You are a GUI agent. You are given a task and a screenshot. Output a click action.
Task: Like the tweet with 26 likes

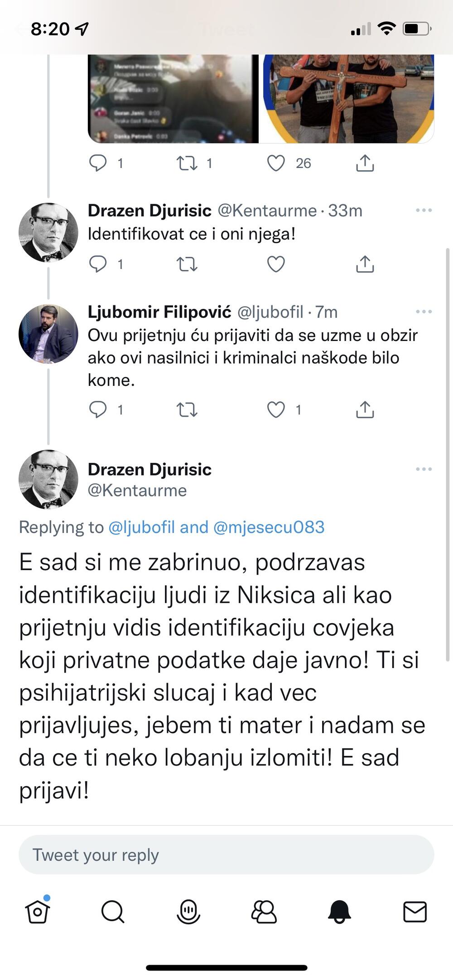coord(276,163)
